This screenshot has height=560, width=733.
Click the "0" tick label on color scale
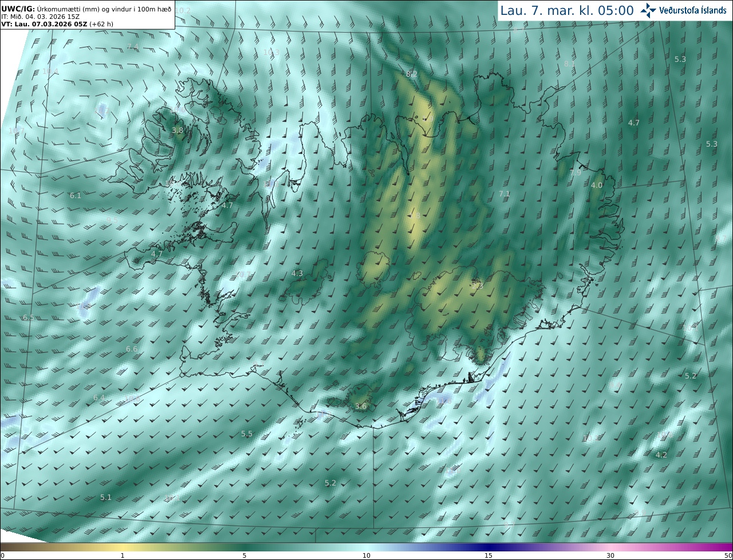click(2, 555)
